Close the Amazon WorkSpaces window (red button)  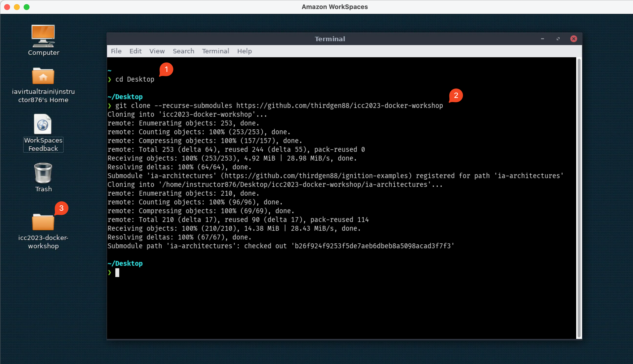tap(7, 7)
